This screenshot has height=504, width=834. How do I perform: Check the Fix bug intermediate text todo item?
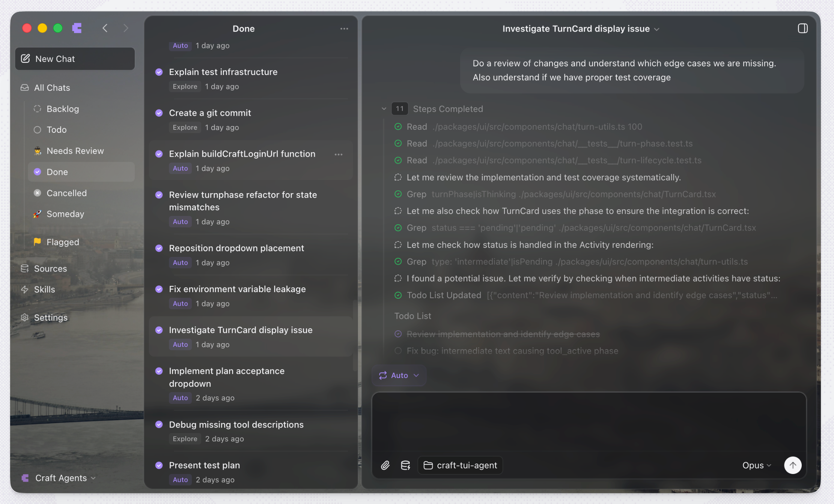point(398,351)
